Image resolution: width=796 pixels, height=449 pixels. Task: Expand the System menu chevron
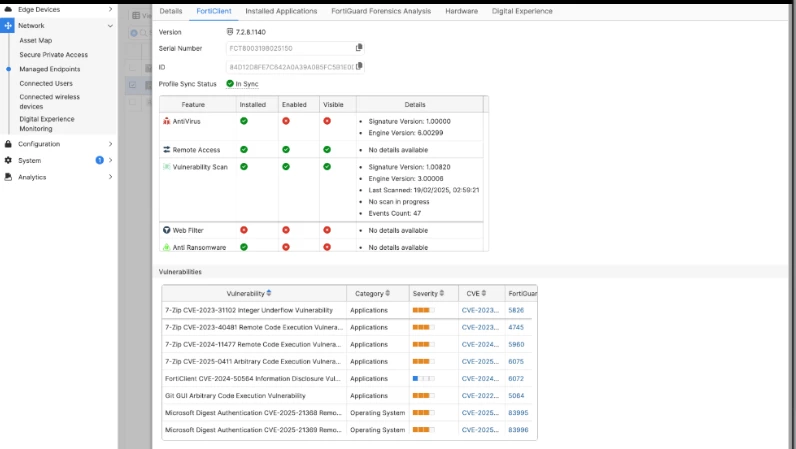click(110, 160)
